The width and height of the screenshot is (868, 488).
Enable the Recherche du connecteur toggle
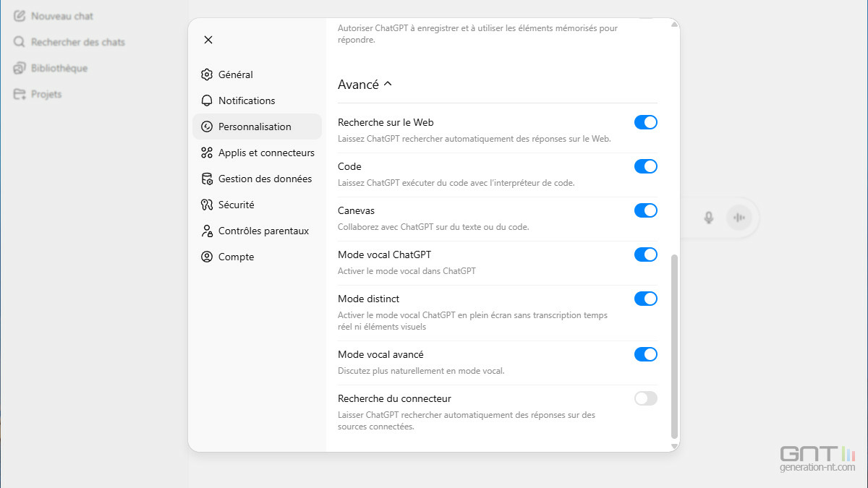coord(645,398)
